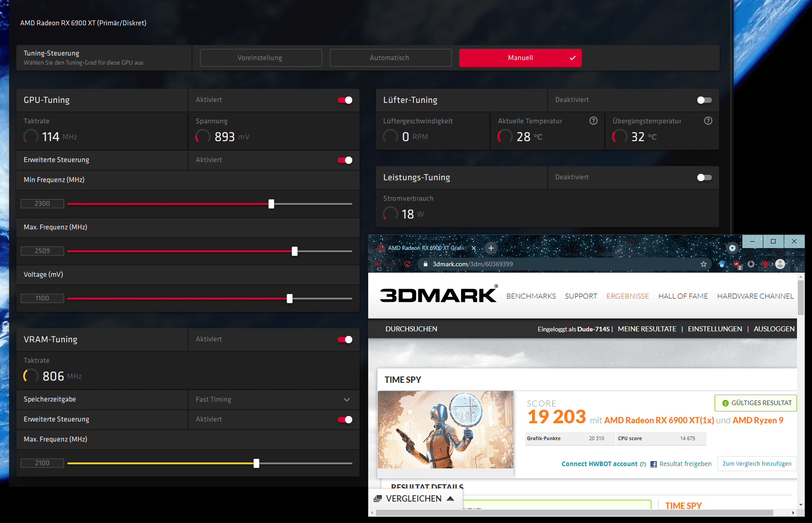
Task: Reload the 3dmark.com page
Action: coord(407,264)
